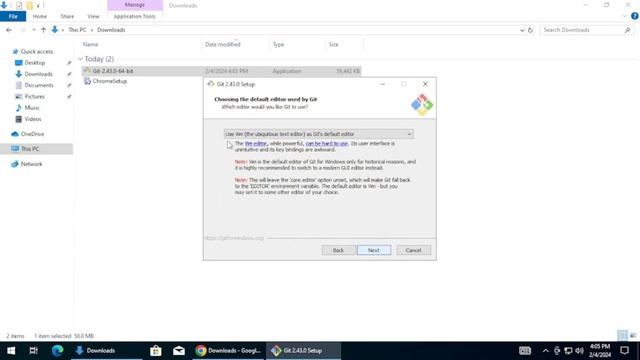Switch to Git 2.43.0 Setup taskbar button
Screen dimensions: 640x360
(303, 351)
